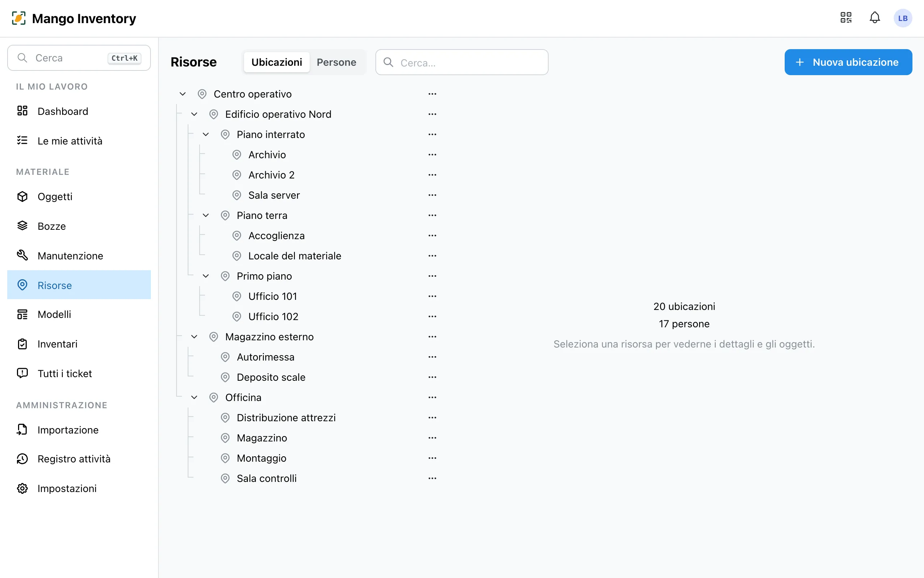Focus the Risorse Cerca... search field
This screenshot has width=924, height=578.
point(462,62)
